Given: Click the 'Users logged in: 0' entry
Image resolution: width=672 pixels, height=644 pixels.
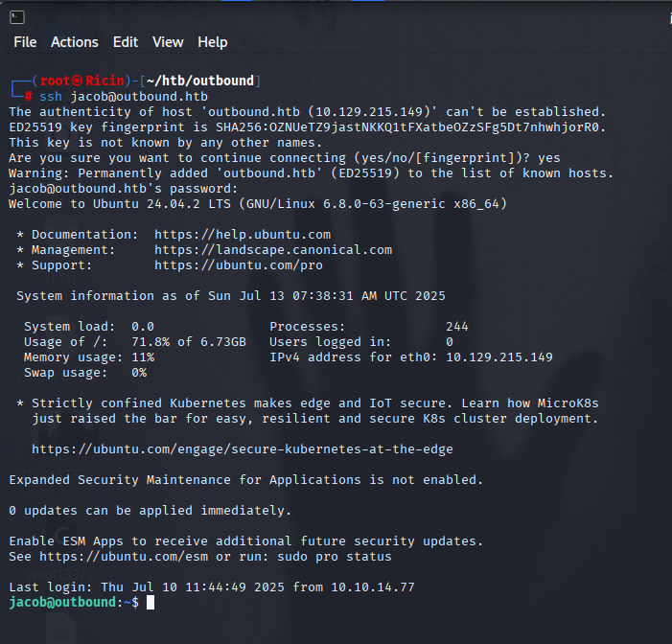Looking at the screenshot, I should [361, 342].
